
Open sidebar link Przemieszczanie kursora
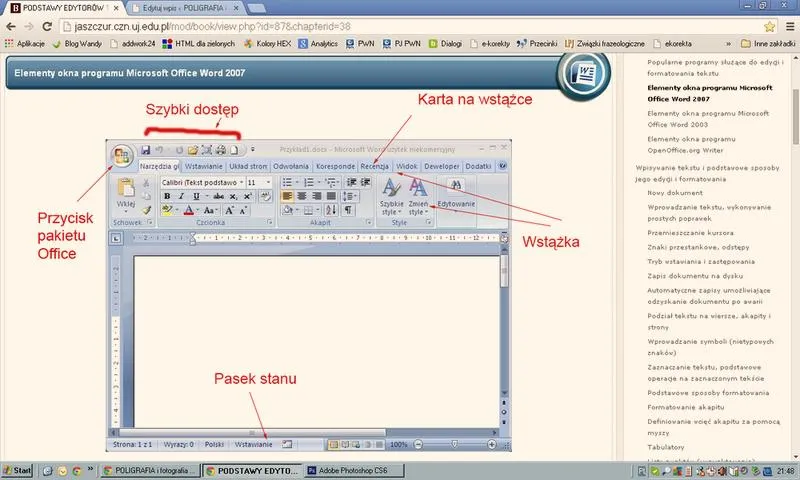coord(691,233)
